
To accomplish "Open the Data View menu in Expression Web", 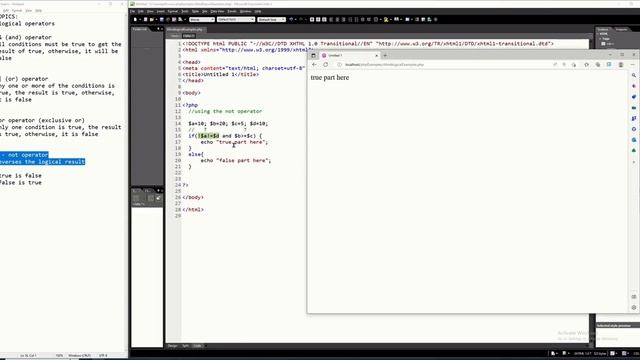I will click(x=217, y=11).
